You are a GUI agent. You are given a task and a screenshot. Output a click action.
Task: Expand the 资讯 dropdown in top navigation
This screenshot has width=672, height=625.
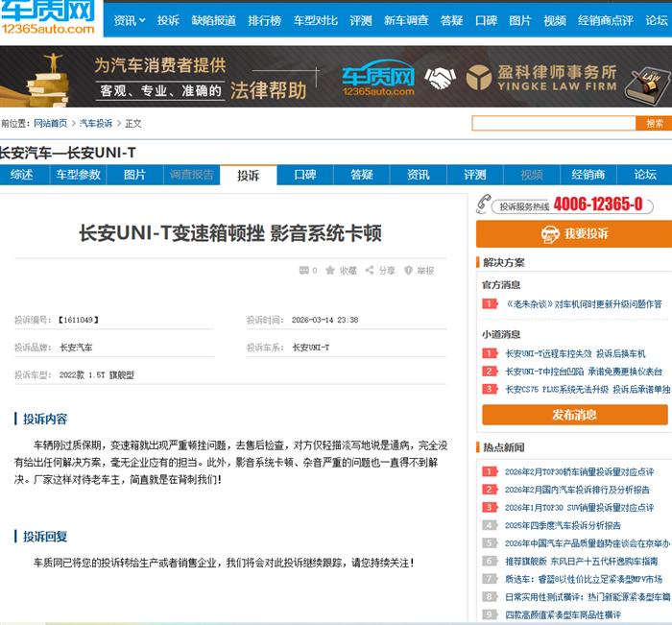click(x=130, y=20)
